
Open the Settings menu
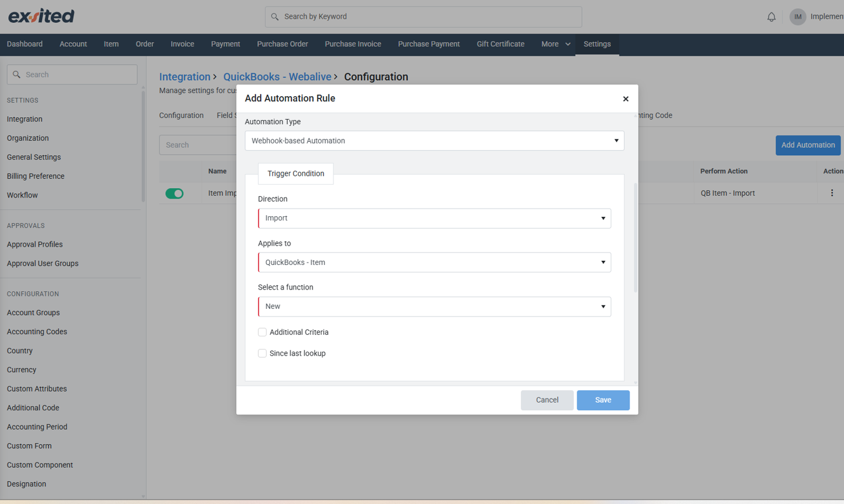[597, 45]
